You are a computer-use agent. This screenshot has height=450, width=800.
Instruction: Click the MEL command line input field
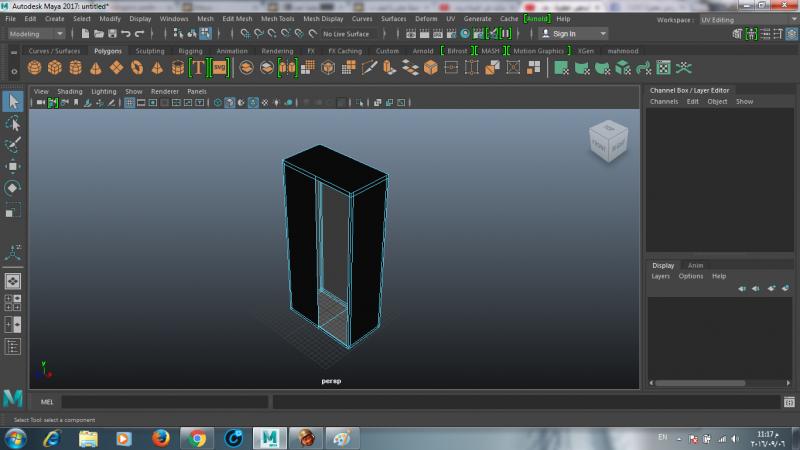165,401
